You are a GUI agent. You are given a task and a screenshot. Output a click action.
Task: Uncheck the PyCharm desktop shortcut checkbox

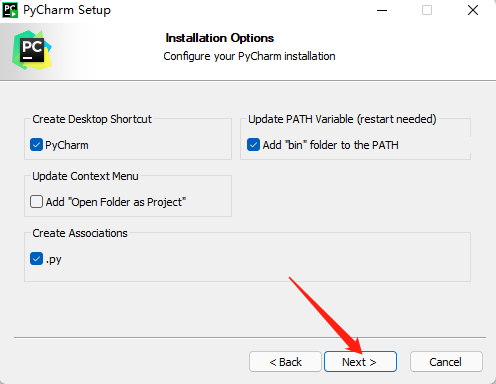tap(36, 145)
